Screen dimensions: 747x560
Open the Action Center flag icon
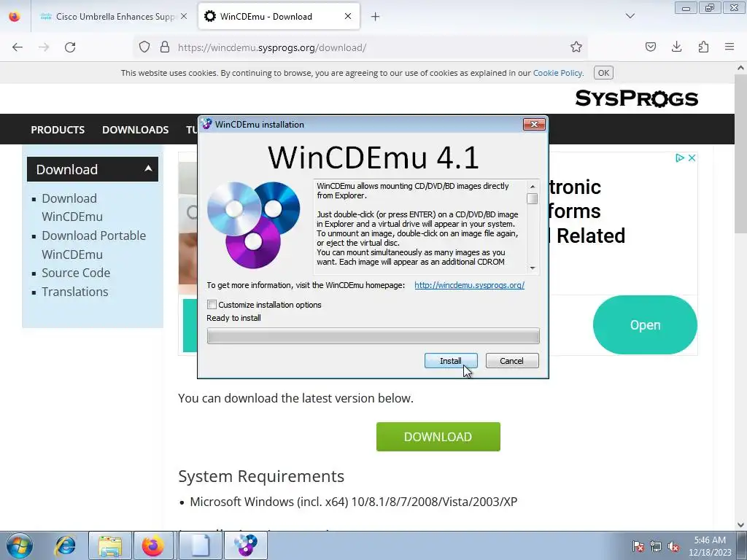click(x=638, y=547)
